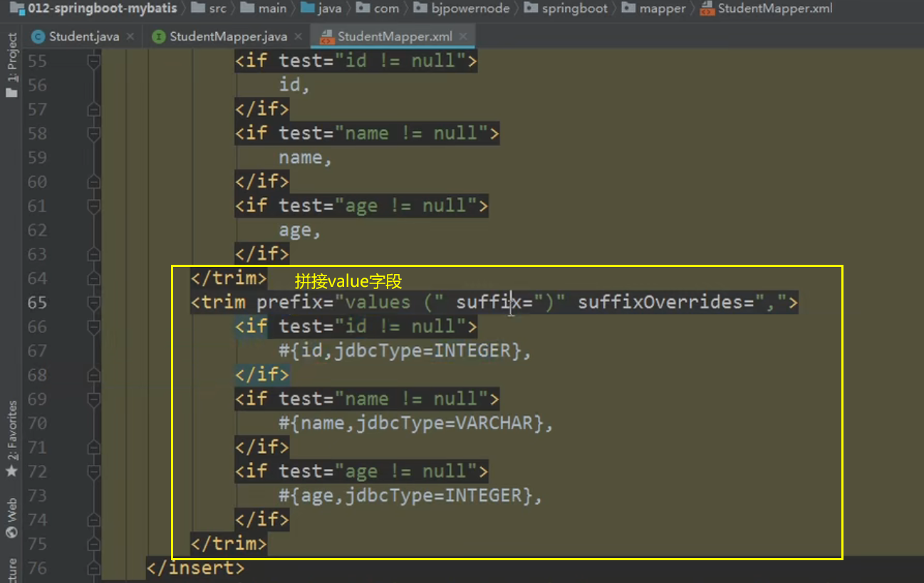The height and width of the screenshot is (583, 924).
Task: Click the closing </trim> tag on line 75
Action: pyautogui.click(x=229, y=544)
